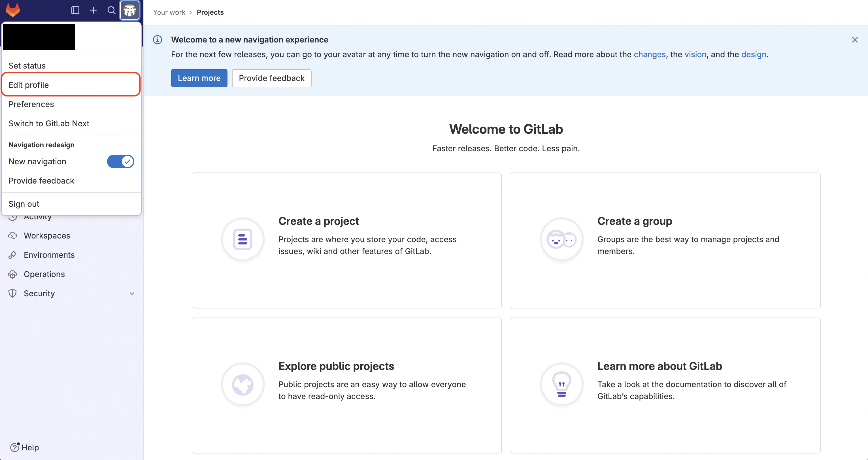Click the Create a project card

click(x=346, y=240)
